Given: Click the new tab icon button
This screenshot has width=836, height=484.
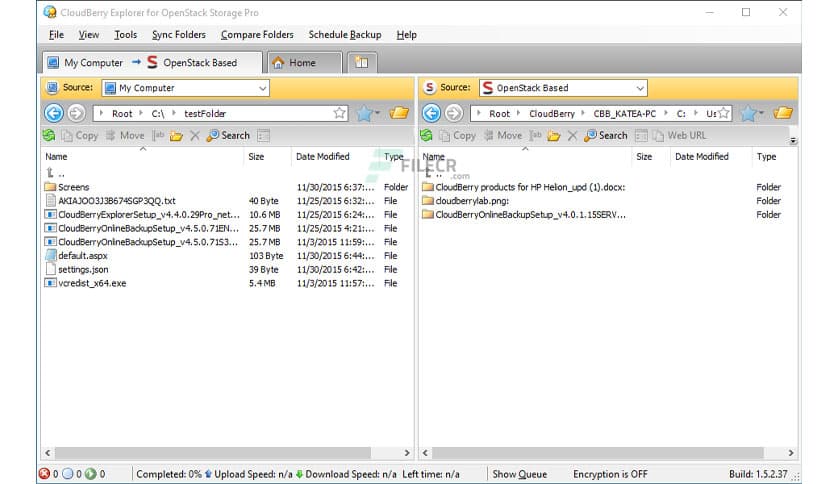Looking at the screenshot, I should (361, 62).
